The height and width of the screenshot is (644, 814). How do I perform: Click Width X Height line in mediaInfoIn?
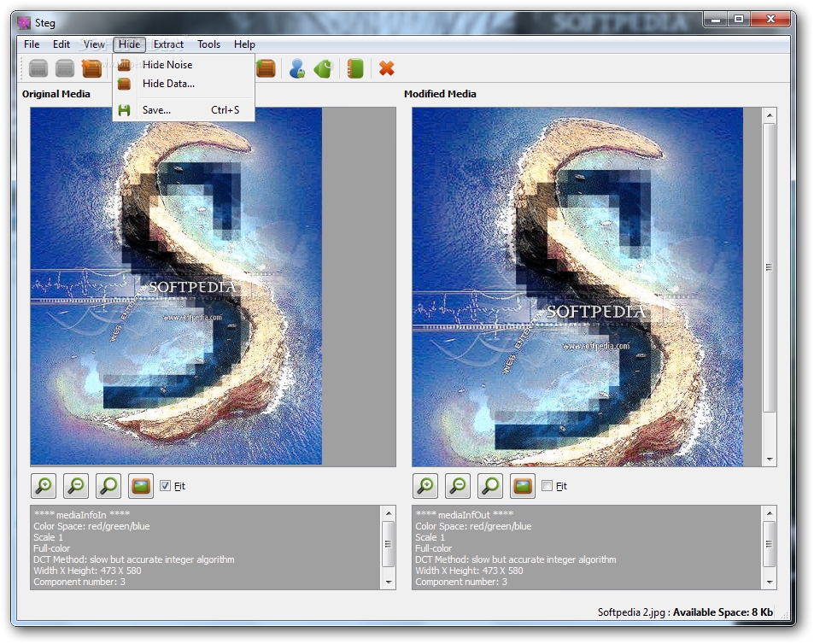click(87, 571)
